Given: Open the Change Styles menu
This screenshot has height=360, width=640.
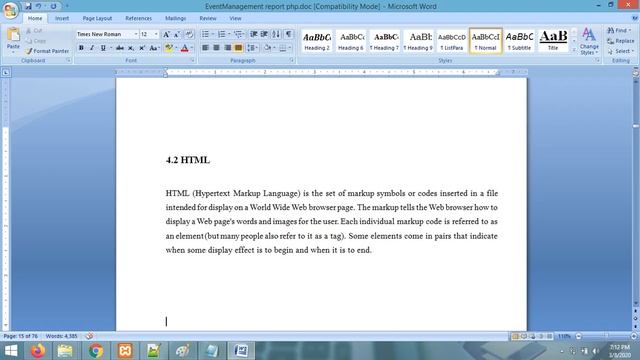Looking at the screenshot, I should 589,41.
